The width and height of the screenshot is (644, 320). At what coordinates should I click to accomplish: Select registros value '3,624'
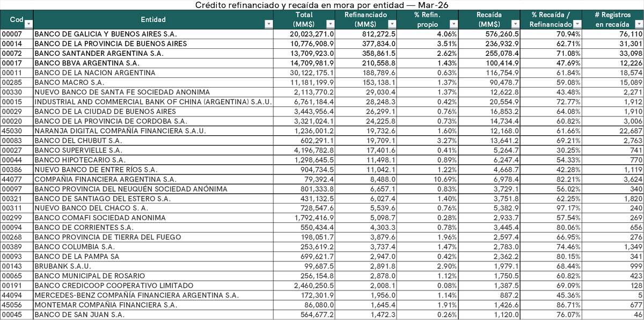click(613, 179)
